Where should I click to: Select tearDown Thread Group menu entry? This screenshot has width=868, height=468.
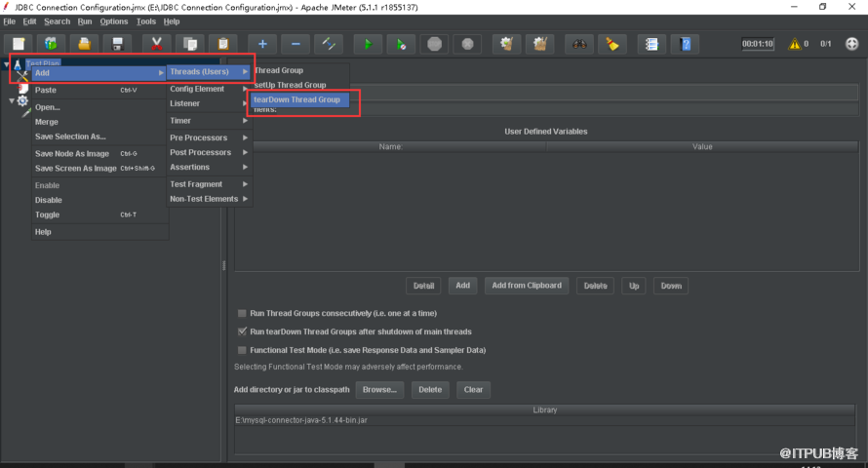coord(296,99)
